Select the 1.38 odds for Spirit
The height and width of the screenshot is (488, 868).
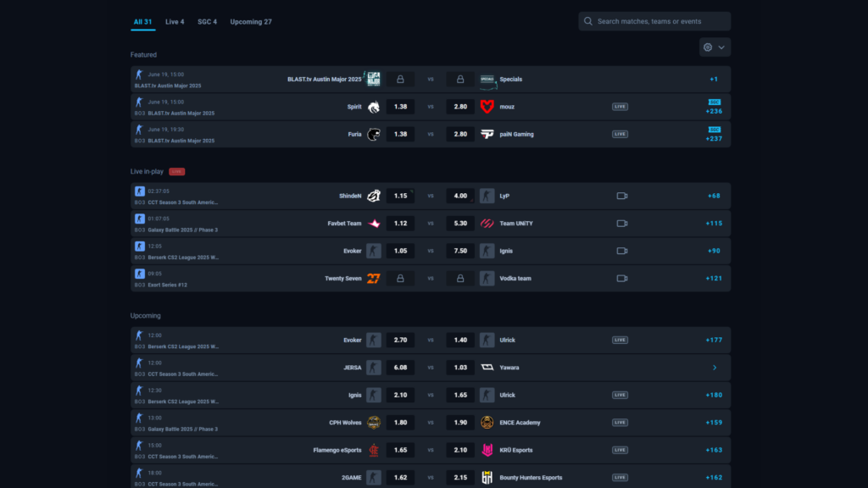(398, 106)
